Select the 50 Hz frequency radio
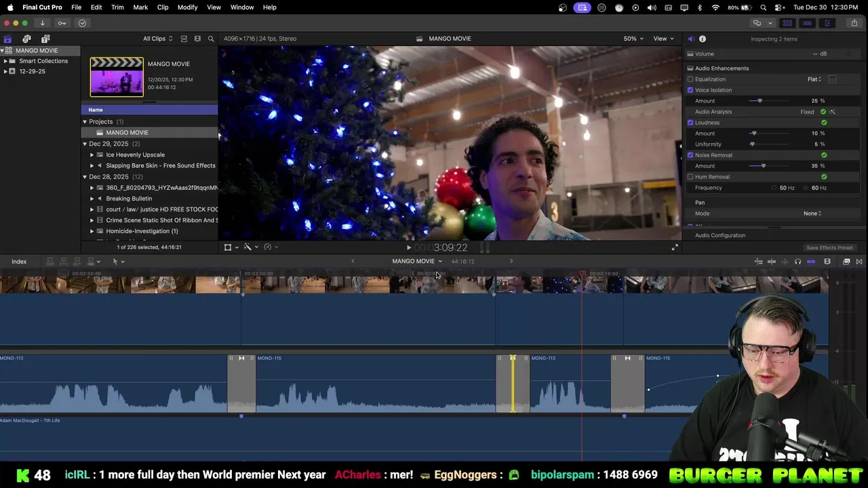Viewport: 868px width, 488px height. pyautogui.click(x=774, y=188)
